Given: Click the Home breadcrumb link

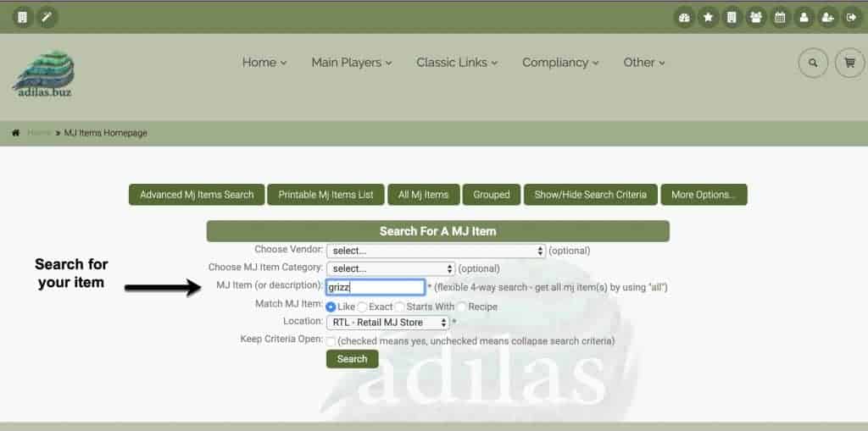Looking at the screenshot, I should coord(39,133).
